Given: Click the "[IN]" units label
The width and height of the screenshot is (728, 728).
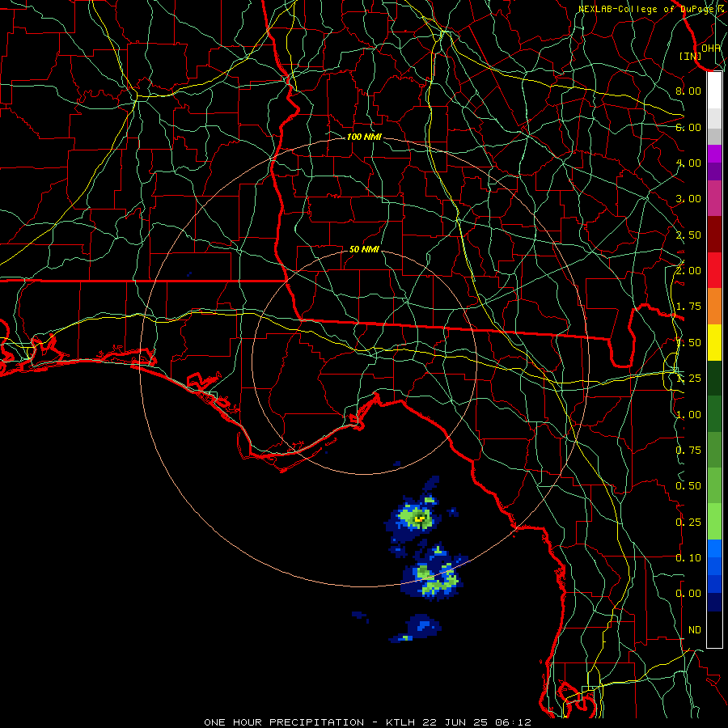Looking at the screenshot, I should (x=691, y=56).
